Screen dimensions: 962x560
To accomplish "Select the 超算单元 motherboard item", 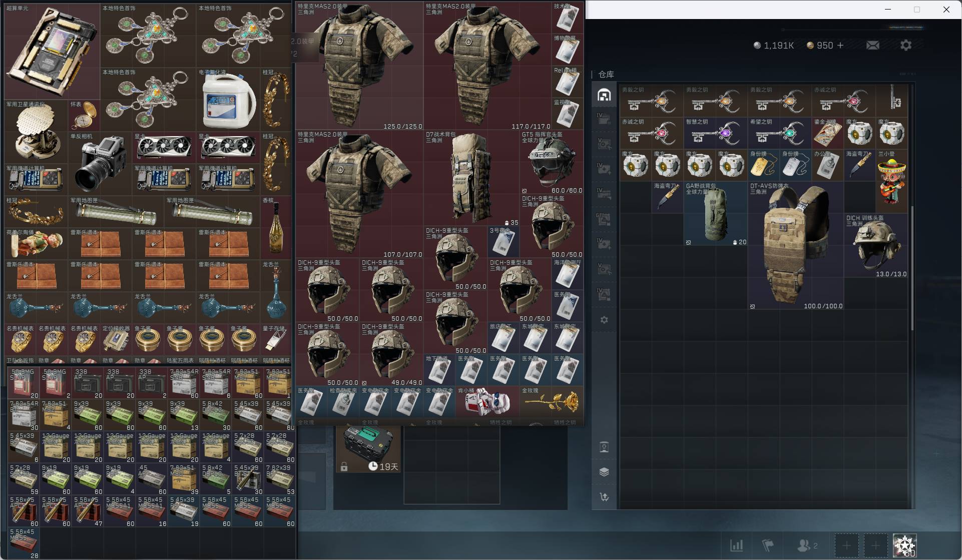I will [53, 52].
